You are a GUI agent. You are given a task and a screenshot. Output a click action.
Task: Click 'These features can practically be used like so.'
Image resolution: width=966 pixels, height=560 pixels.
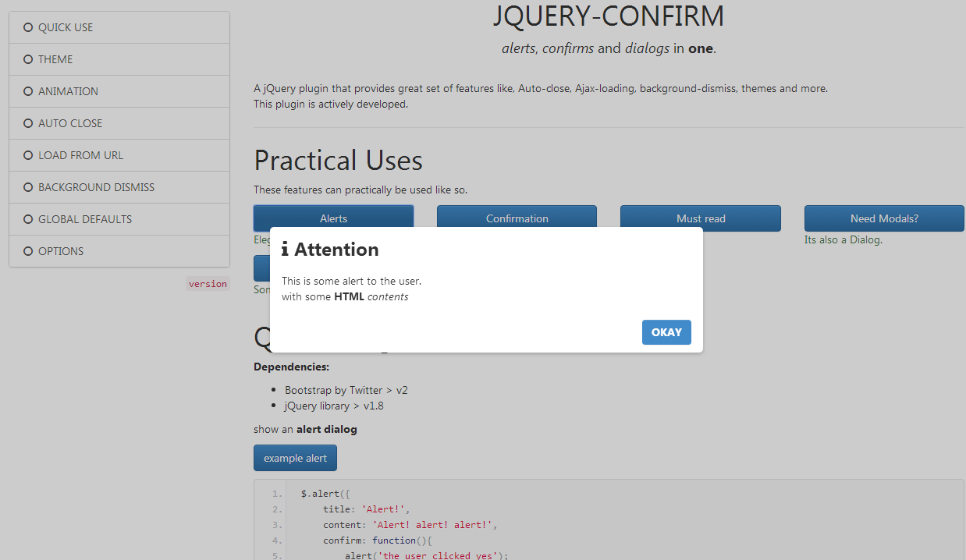(x=360, y=190)
